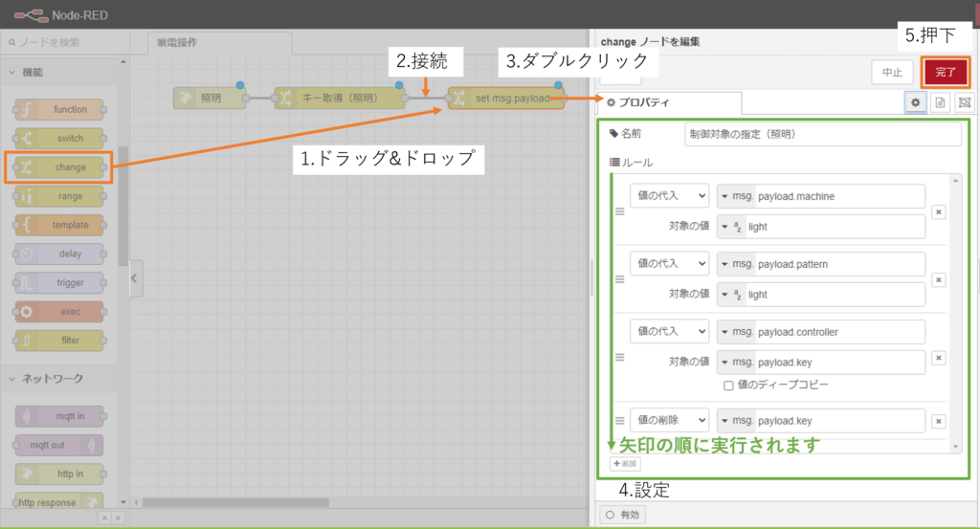
Task: Click 中止 to cancel editing
Action: (892, 73)
